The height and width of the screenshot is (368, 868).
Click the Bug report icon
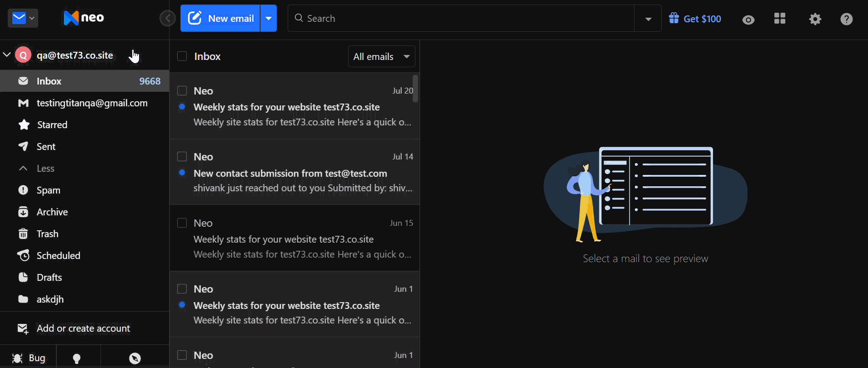tap(17, 358)
